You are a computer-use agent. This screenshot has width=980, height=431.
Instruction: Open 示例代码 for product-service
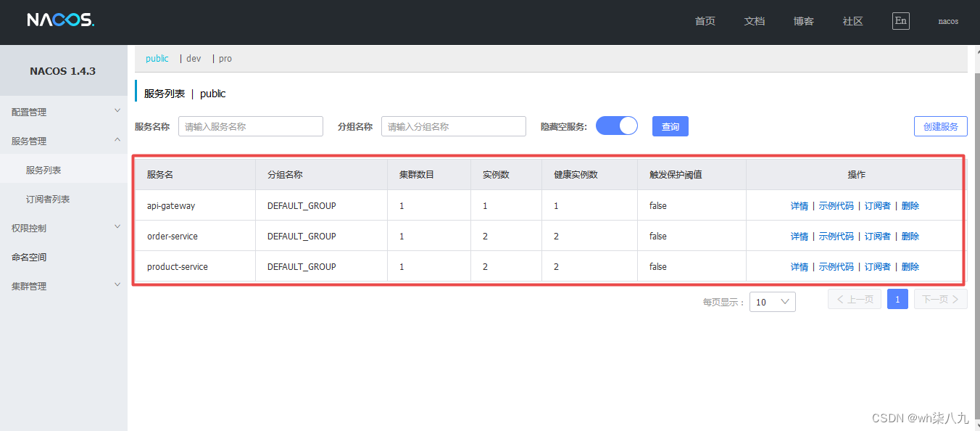836,267
